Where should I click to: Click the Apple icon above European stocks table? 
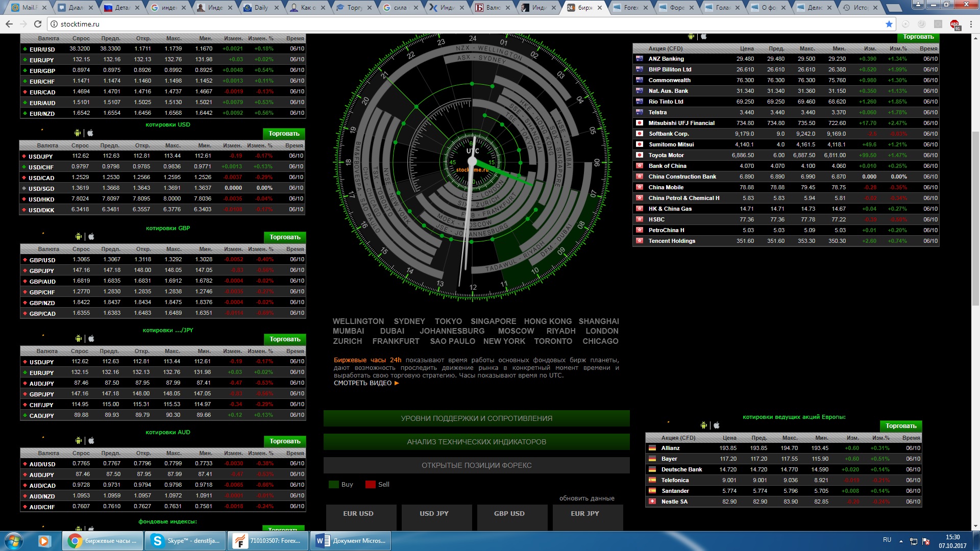[717, 425]
